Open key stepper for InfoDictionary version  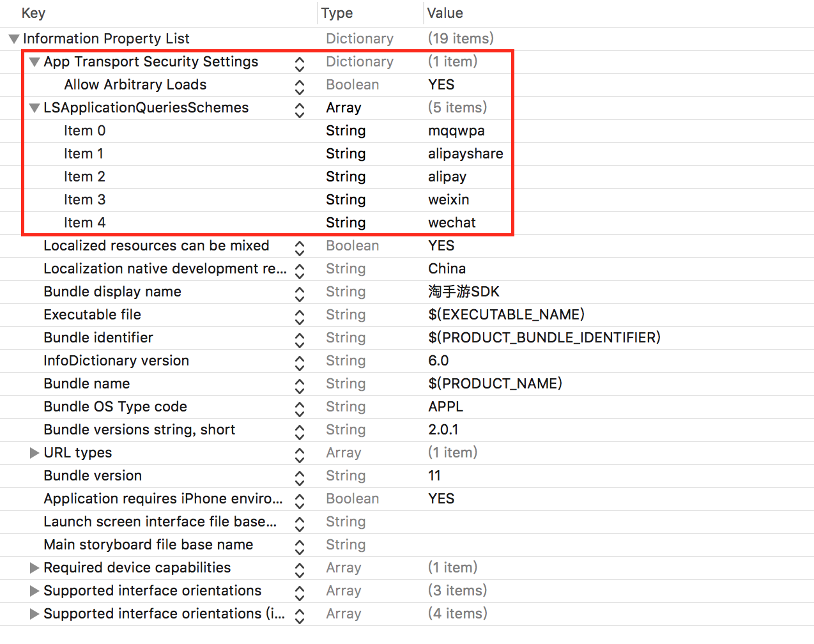tap(300, 362)
